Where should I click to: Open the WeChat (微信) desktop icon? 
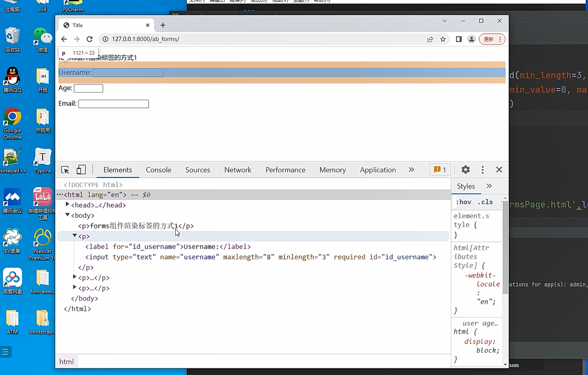tap(43, 40)
